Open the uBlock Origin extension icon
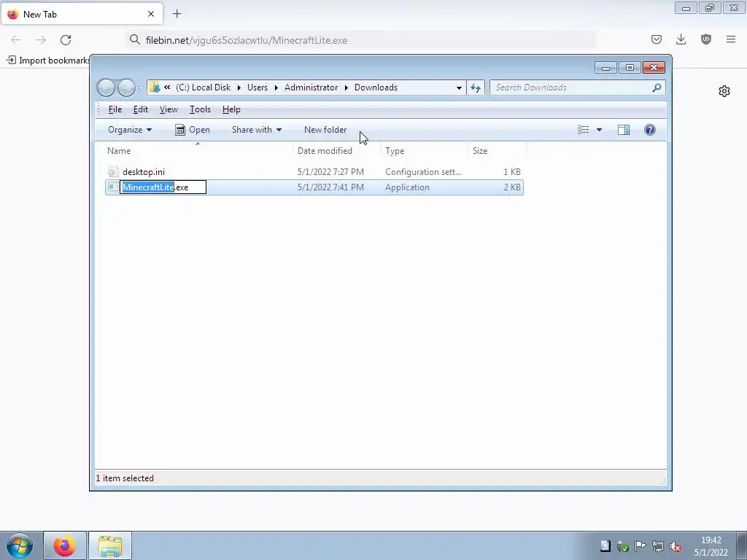 [706, 39]
